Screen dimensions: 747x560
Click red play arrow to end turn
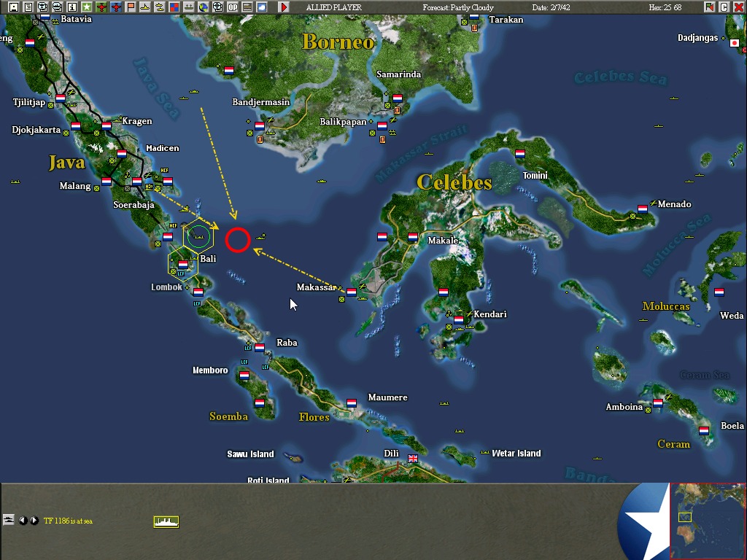284,7
